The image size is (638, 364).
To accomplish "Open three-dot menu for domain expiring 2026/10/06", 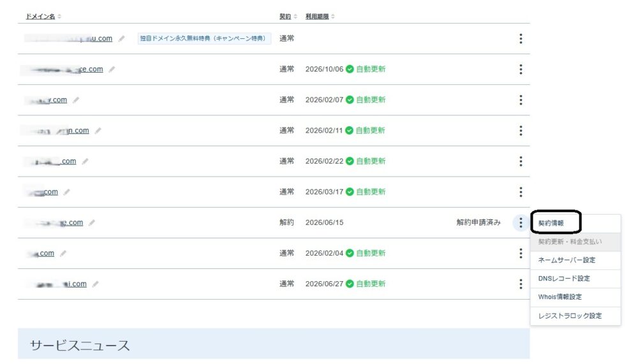I will (521, 69).
